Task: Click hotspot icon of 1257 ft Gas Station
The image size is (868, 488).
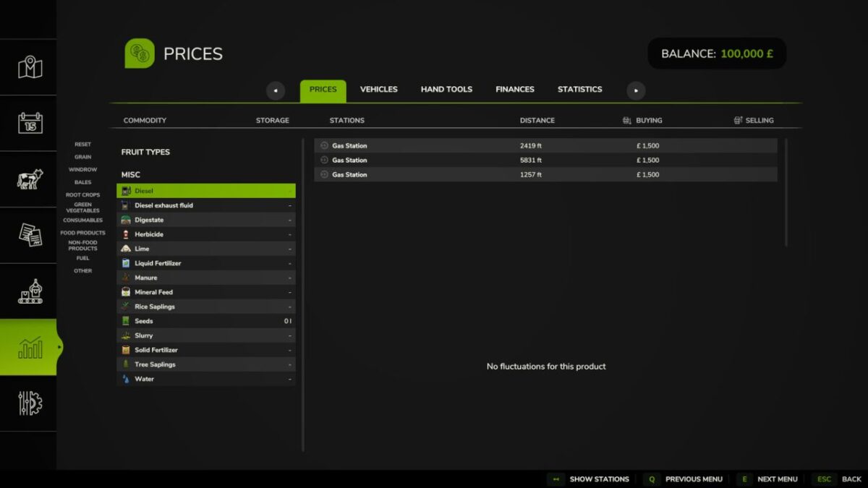Action: point(324,174)
